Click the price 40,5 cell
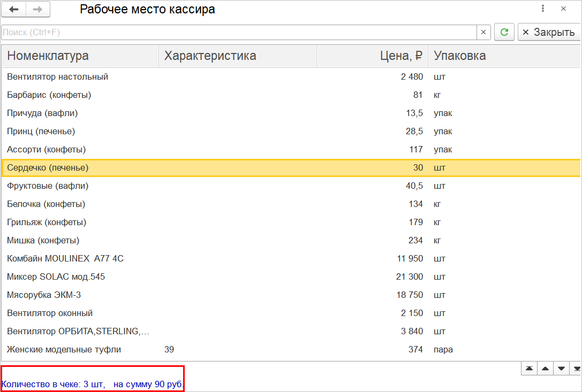The width and height of the screenshot is (582, 392). 372,186
